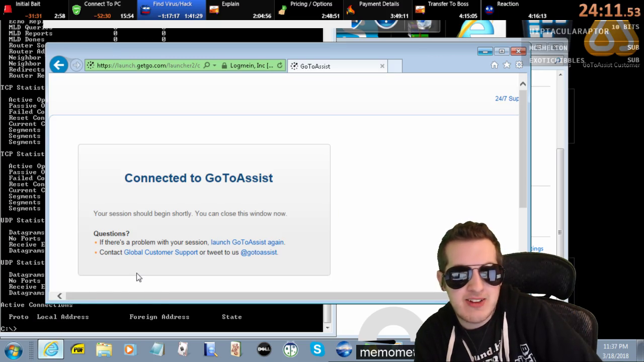This screenshot has width=644, height=362.
Task: Open the address bar autocomplete dropdown arrow
Action: (214, 65)
